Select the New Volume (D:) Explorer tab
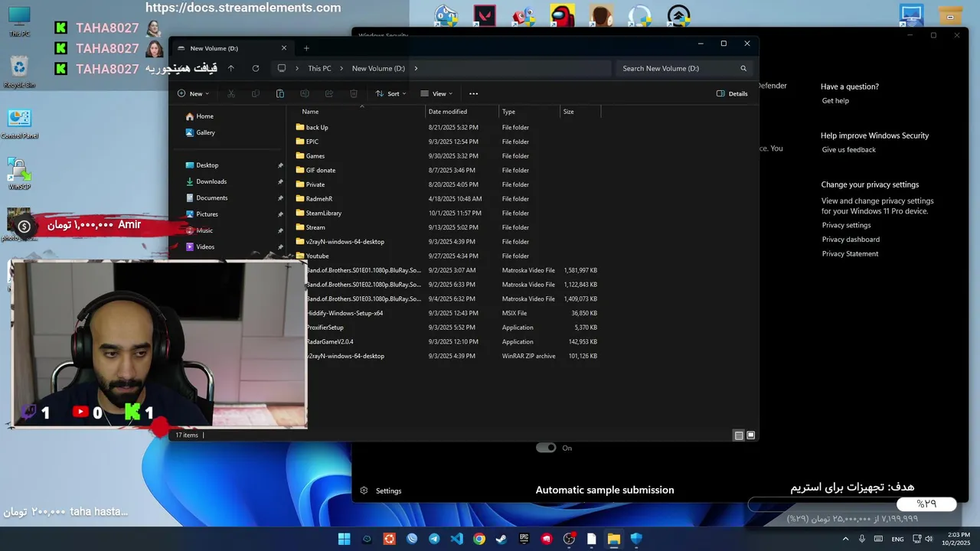 (x=231, y=48)
